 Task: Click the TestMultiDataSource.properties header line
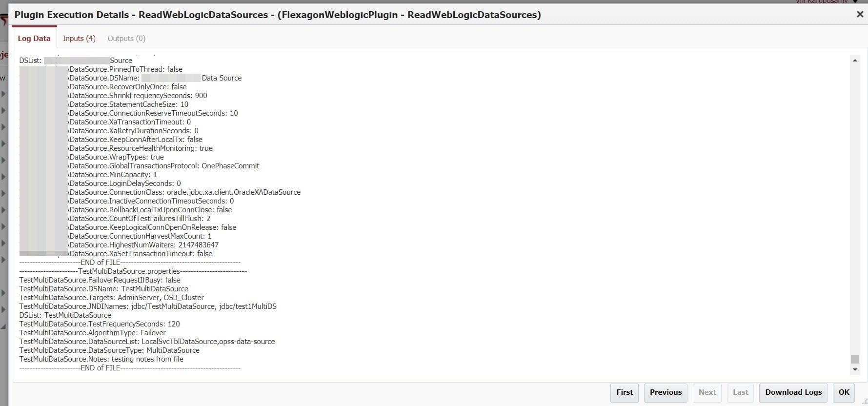point(133,271)
